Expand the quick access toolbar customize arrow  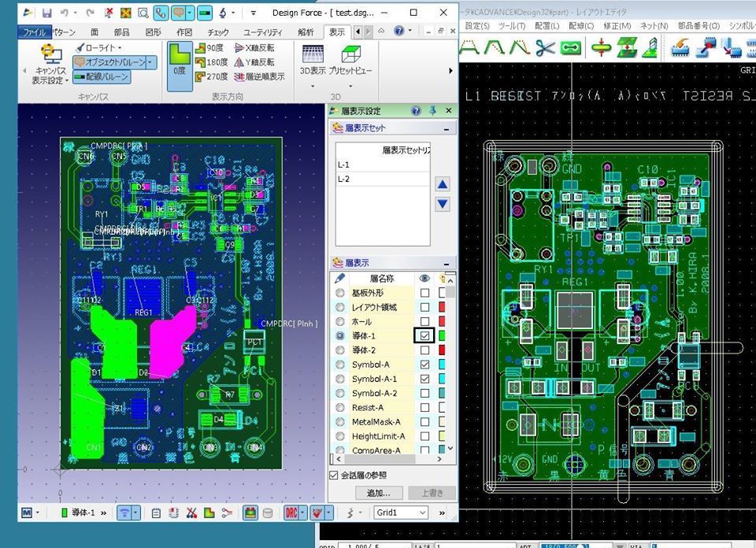pos(254,13)
